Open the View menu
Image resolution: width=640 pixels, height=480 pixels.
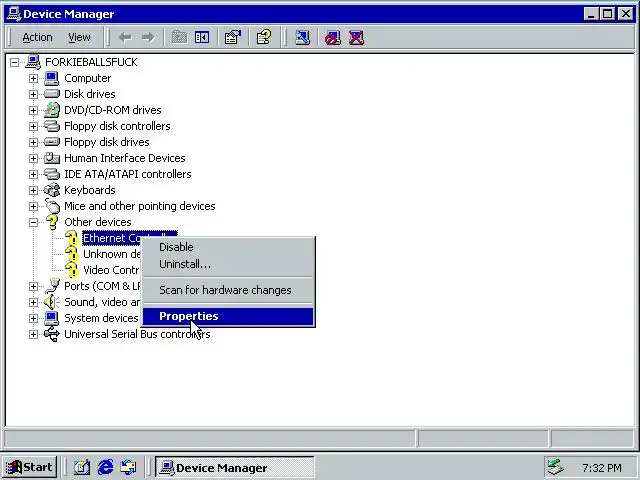(79, 38)
